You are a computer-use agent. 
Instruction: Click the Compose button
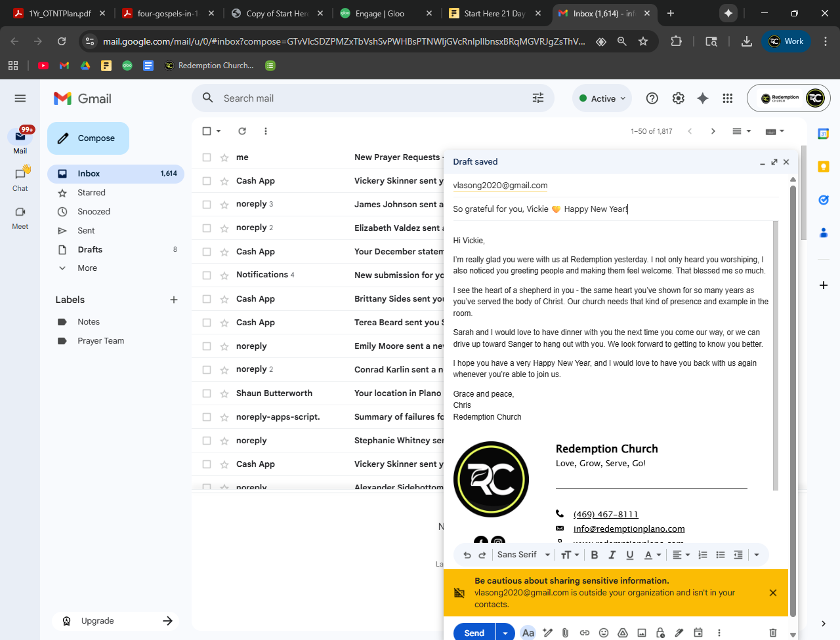pos(88,138)
